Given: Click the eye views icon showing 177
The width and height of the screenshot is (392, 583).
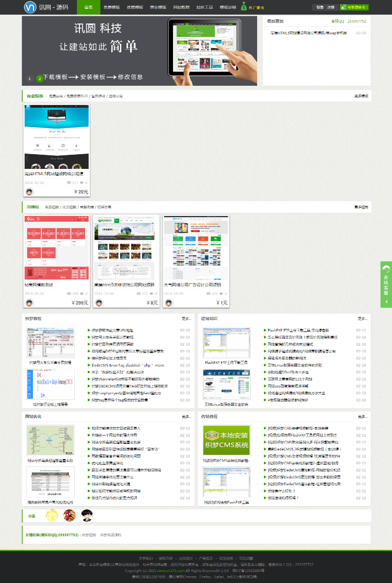Looking at the screenshot, I should point(69,182).
